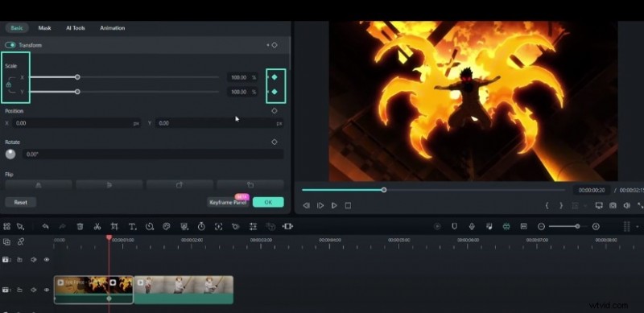Zoom in the timeline with plus

(596, 226)
